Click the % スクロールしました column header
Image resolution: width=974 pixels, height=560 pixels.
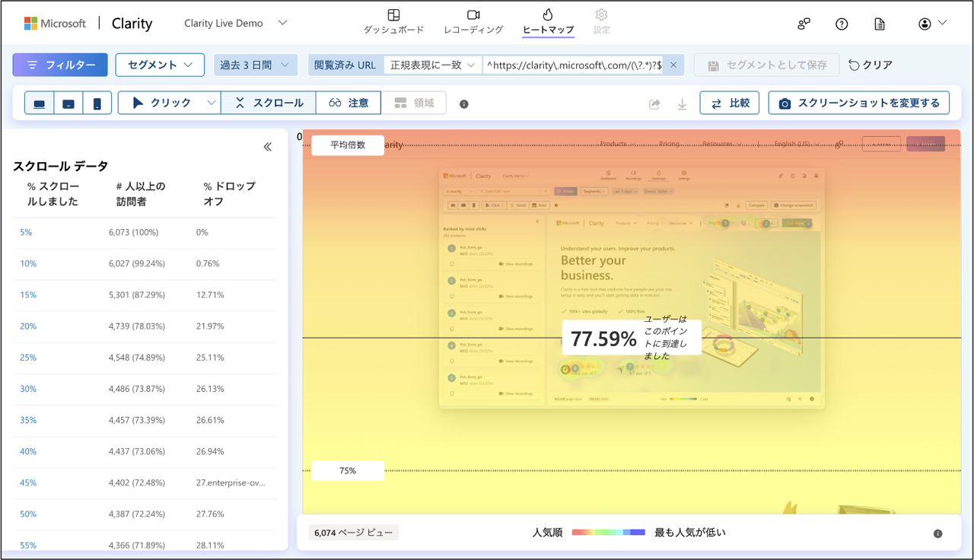tap(53, 194)
